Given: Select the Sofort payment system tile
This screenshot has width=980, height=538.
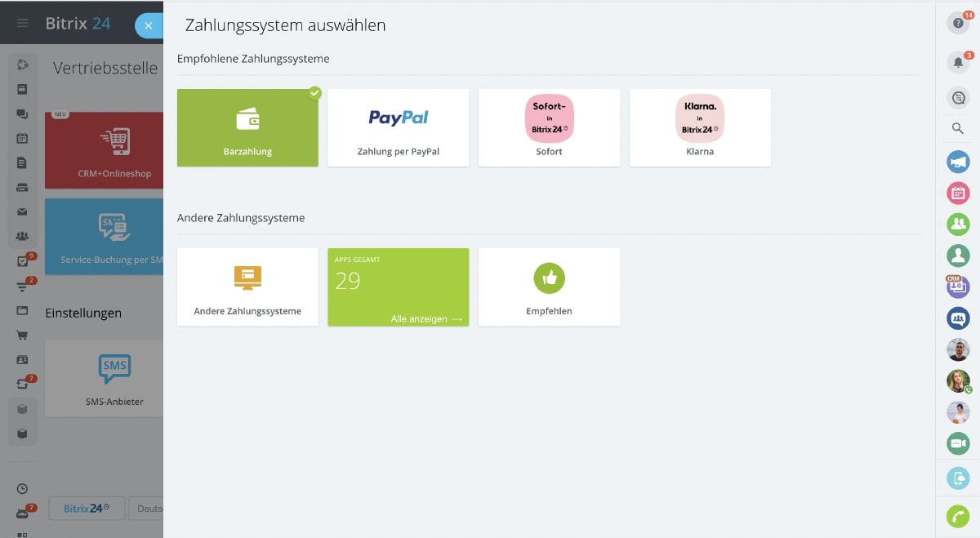Looking at the screenshot, I should pyautogui.click(x=549, y=127).
